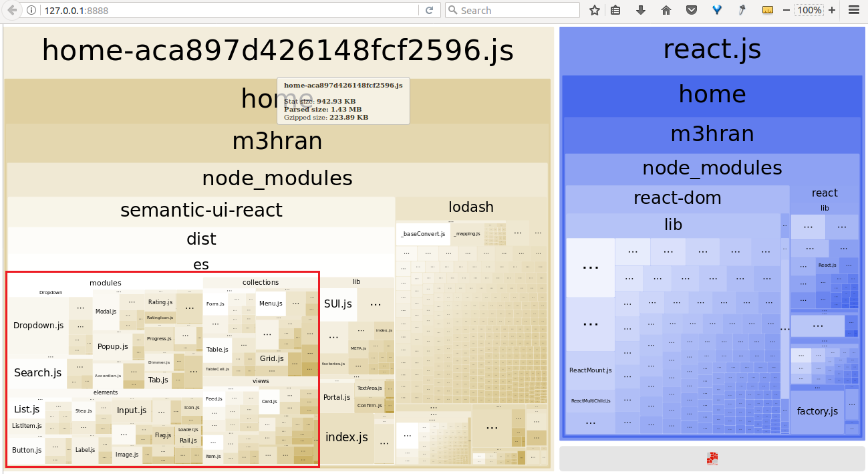Image resolution: width=868 pixels, height=474 pixels.
Task: Show your bookmarks list
Action: coord(615,10)
